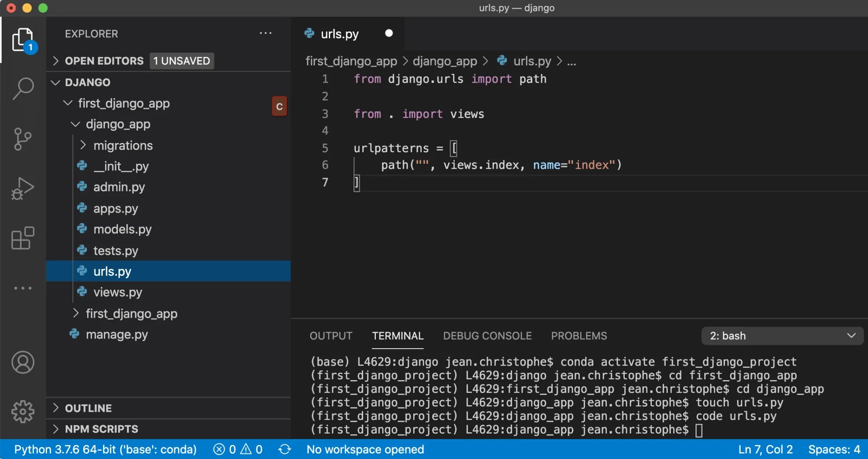Screen dimensions: 868x459
Task: Click the errors and warnings count indicator
Action: tap(238, 449)
